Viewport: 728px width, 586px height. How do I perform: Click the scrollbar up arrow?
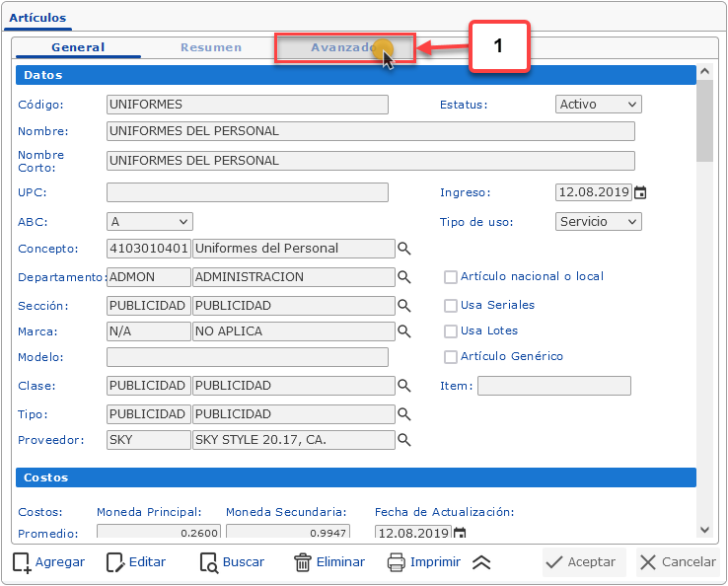704,71
